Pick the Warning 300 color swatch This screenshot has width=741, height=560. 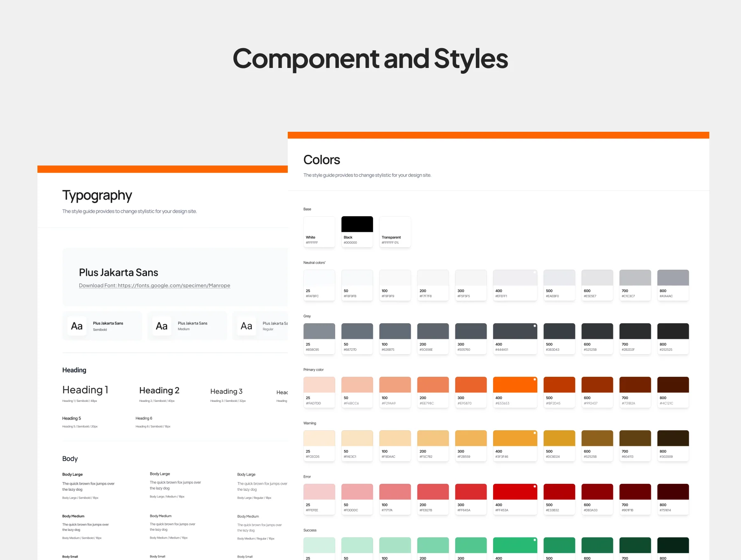[x=471, y=446]
